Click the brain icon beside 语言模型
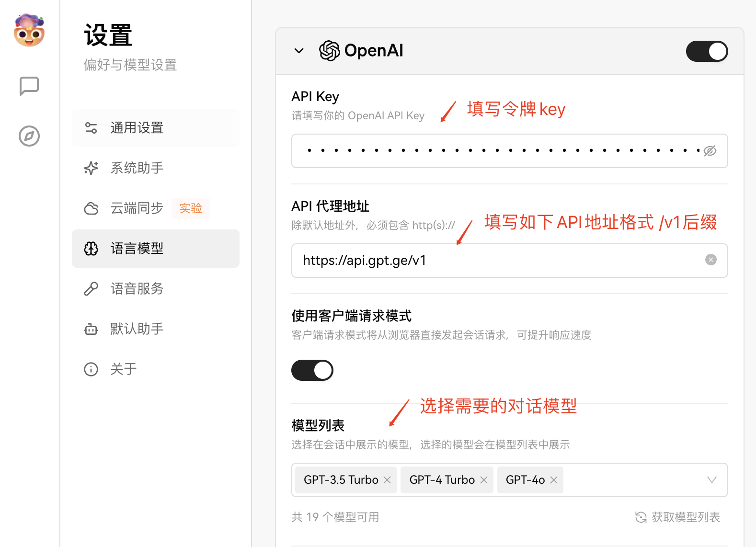 91,249
